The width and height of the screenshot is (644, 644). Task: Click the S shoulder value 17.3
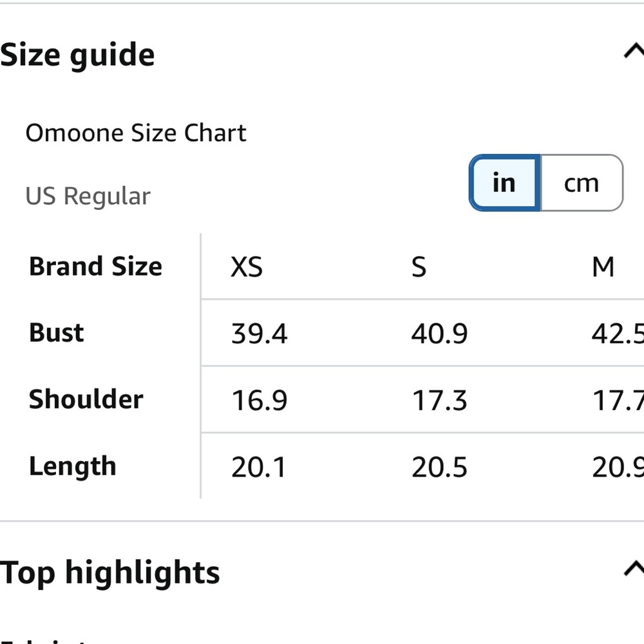[x=439, y=401]
